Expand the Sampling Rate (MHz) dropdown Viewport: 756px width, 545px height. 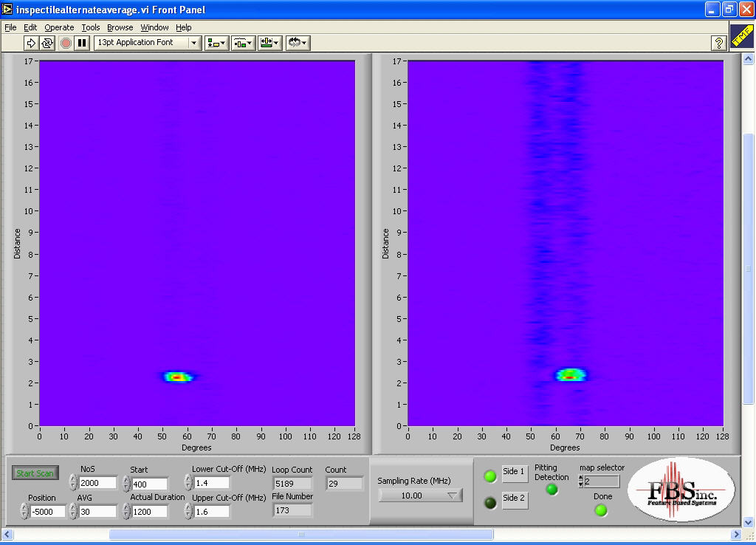tap(420, 496)
